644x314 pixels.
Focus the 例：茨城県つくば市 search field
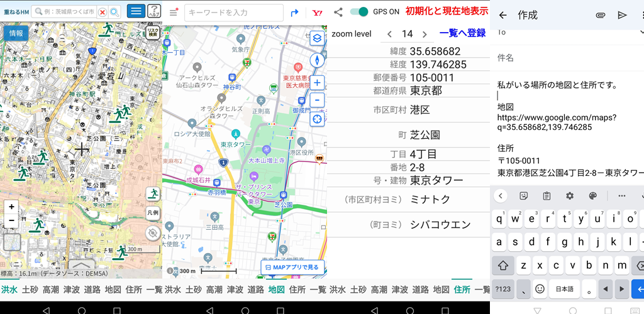[65, 12]
